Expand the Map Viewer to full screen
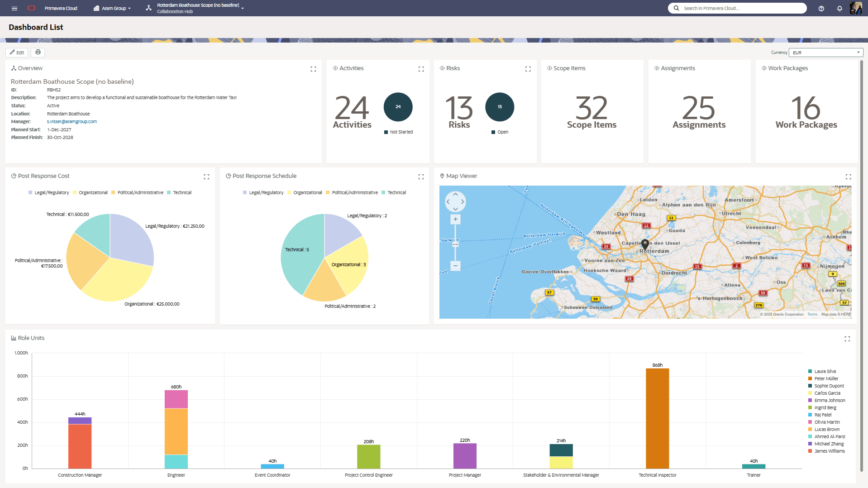868x488 pixels. 848,177
